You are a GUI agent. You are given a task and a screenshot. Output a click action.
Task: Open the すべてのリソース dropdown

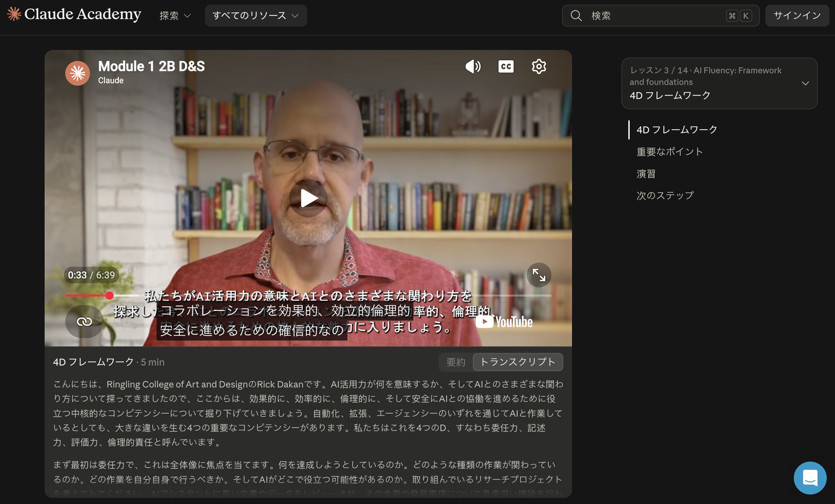pyautogui.click(x=256, y=16)
